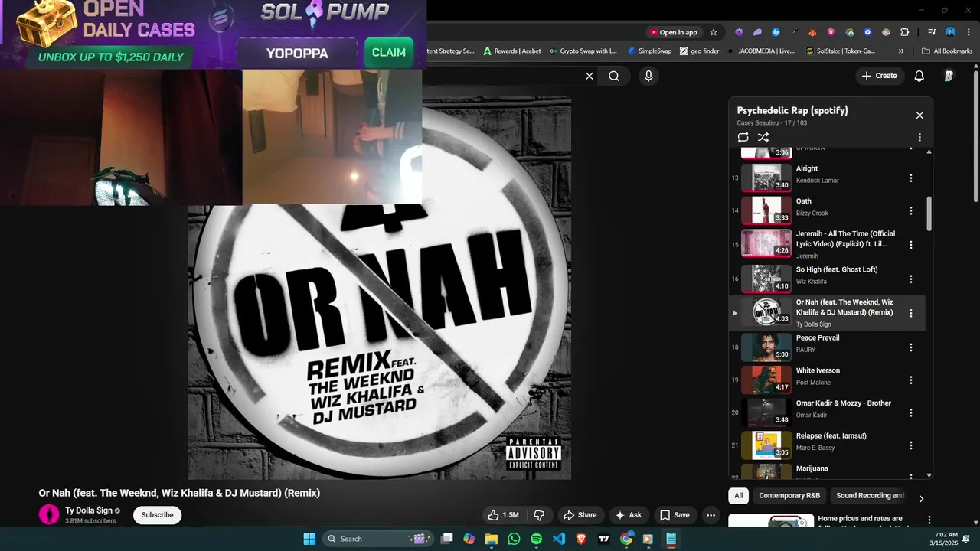Click the CLAIM button in the ad
The height and width of the screenshot is (551, 980).
[388, 53]
